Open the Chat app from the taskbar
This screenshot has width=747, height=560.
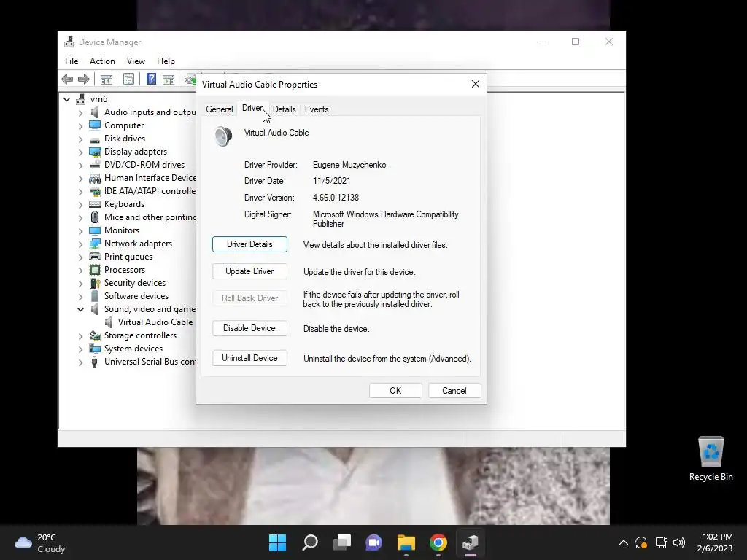[x=374, y=542]
